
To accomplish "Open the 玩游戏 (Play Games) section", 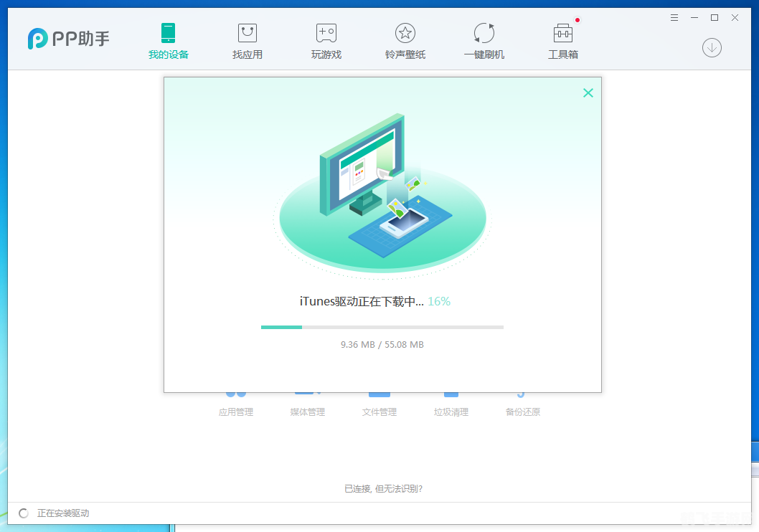I will (x=326, y=39).
